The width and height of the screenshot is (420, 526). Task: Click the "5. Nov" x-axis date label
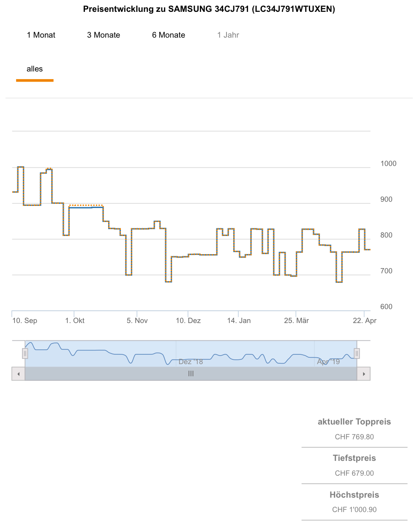(x=137, y=321)
